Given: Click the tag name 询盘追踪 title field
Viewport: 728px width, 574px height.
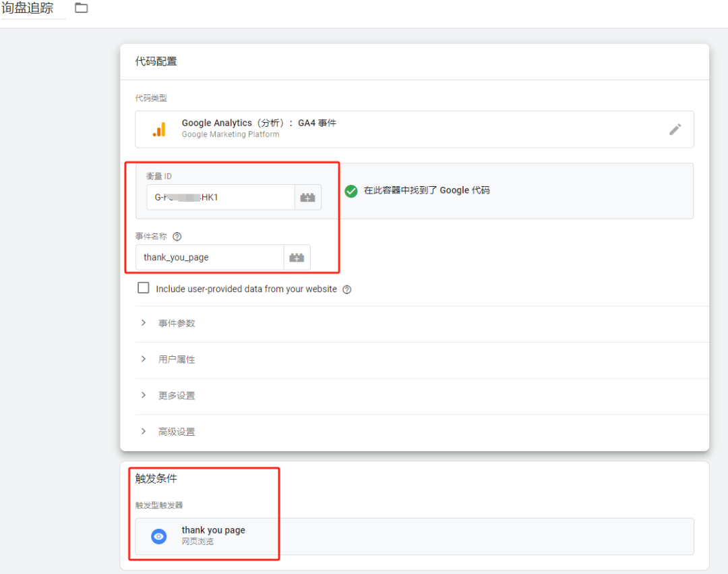Looking at the screenshot, I should pyautogui.click(x=28, y=8).
